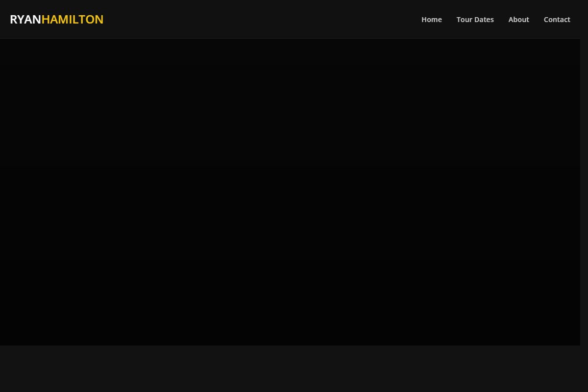Click HAMILTON in the header logo
Image resolution: width=588 pixels, height=392 pixels.
(73, 19)
